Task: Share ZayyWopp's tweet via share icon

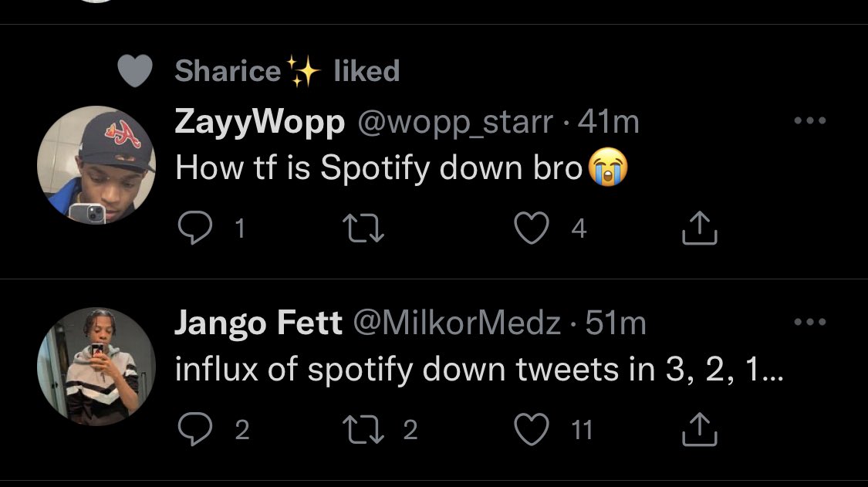Action: coord(701,228)
